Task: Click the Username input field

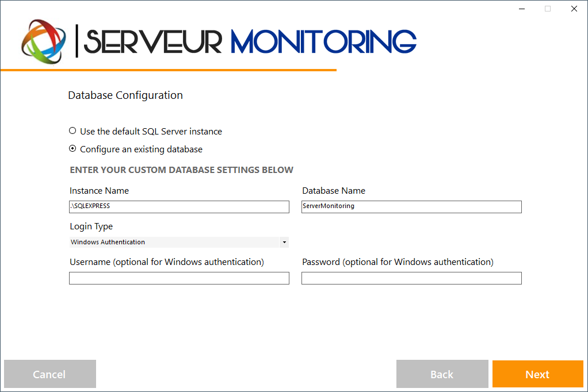Action: coord(180,278)
